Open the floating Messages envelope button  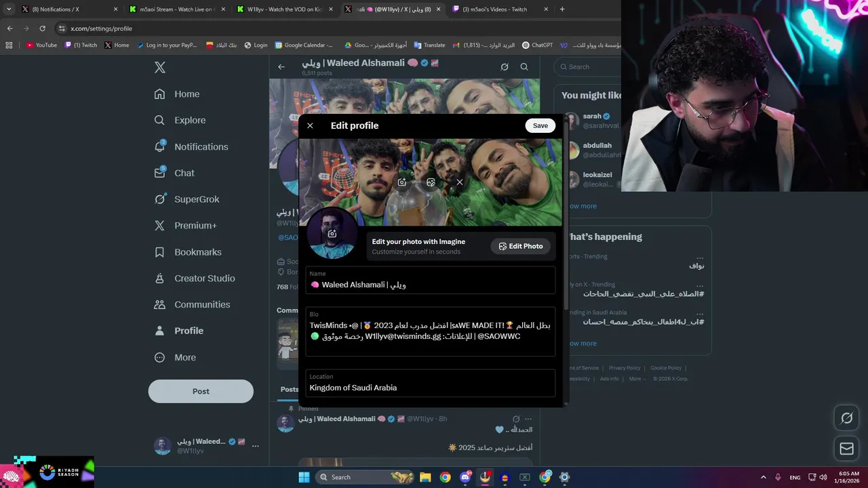[x=846, y=448]
